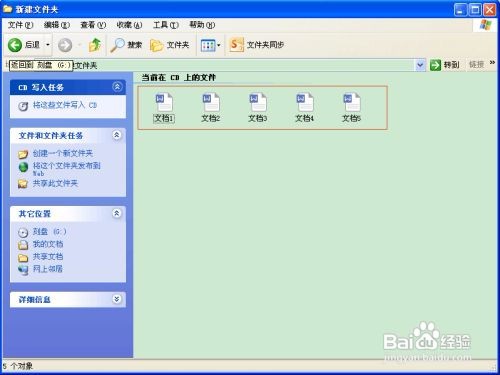The height and width of the screenshot is (375, 500).
Task: Click the network neighborhood icon
Action: pos(23,270)
